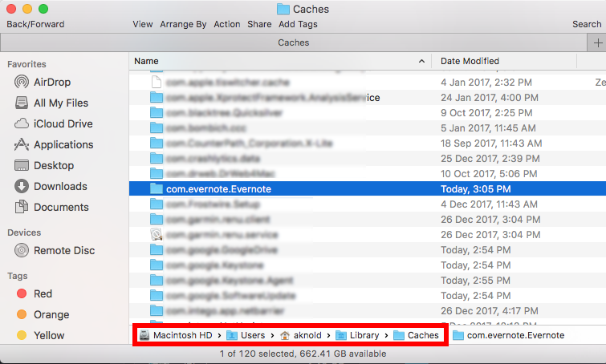The width and height of the screenshot is (606, 364).
Task: Click date '5 Jan 2017, 11:45 AM'
Action: pos(488,127)
